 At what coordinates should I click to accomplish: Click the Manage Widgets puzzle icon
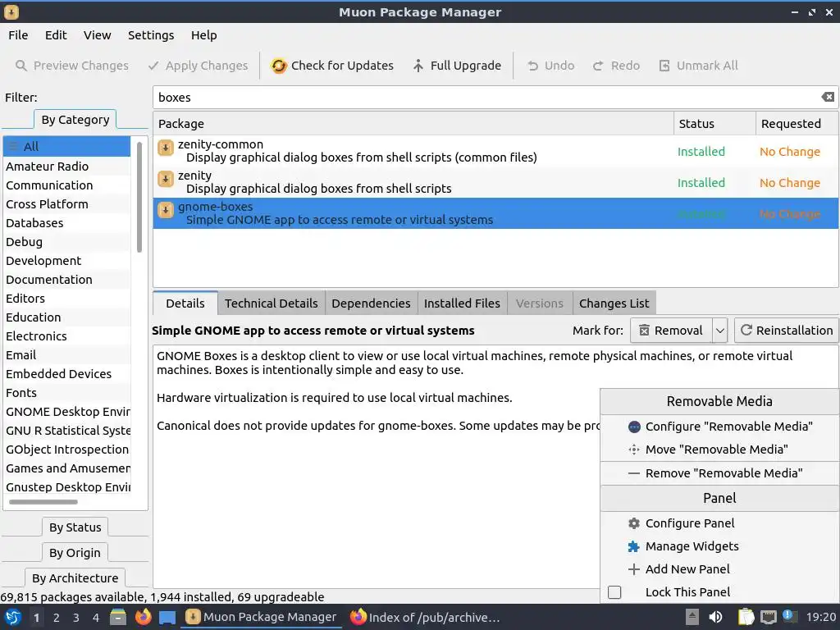coord(634,546)
